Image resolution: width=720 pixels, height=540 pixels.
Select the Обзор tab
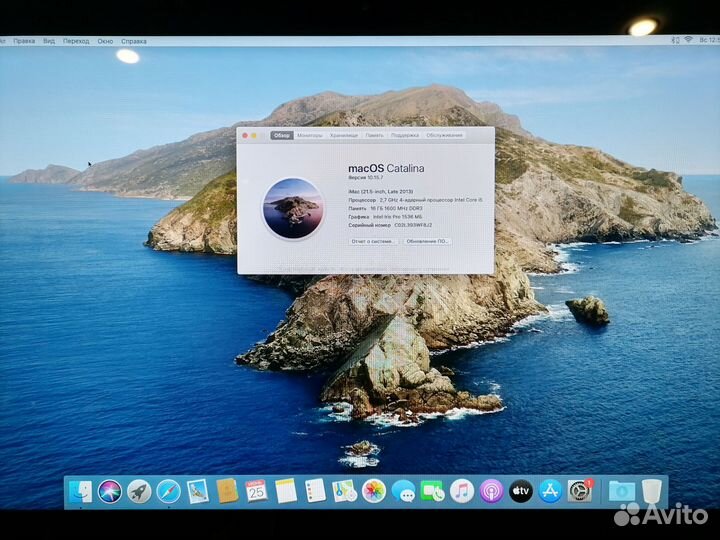[281, 135]
